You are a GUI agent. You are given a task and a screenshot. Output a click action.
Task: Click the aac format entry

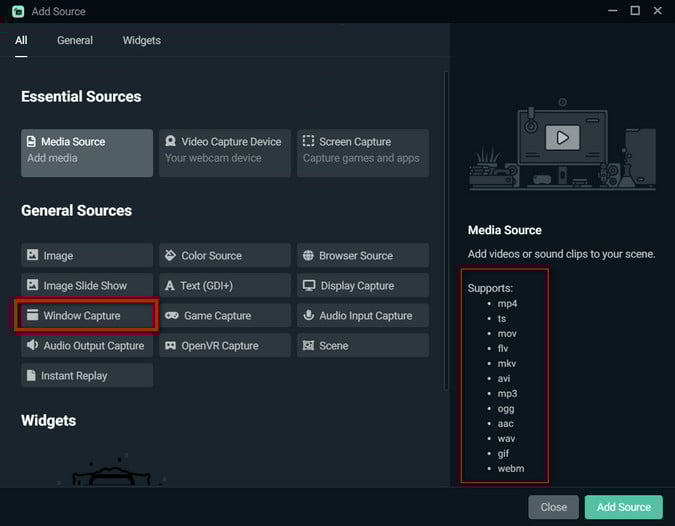505,424
